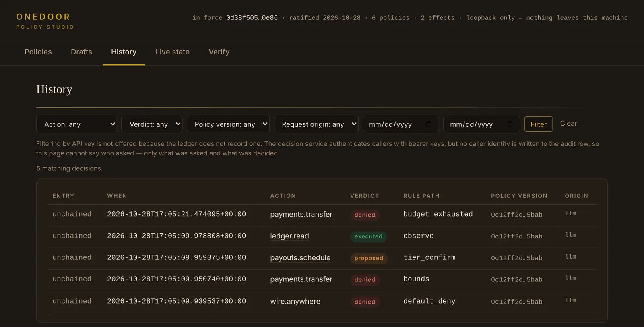Open the calendar picker on the end date field

(510, 124)
